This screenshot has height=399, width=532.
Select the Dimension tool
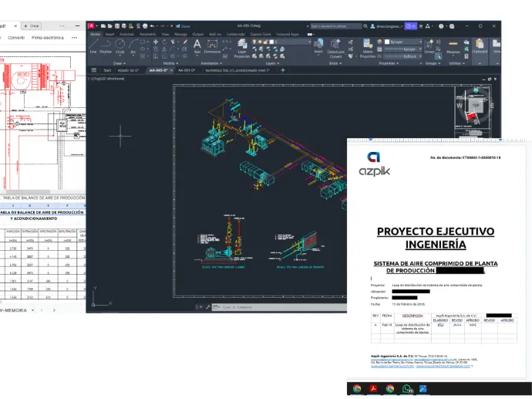point(211,46)
